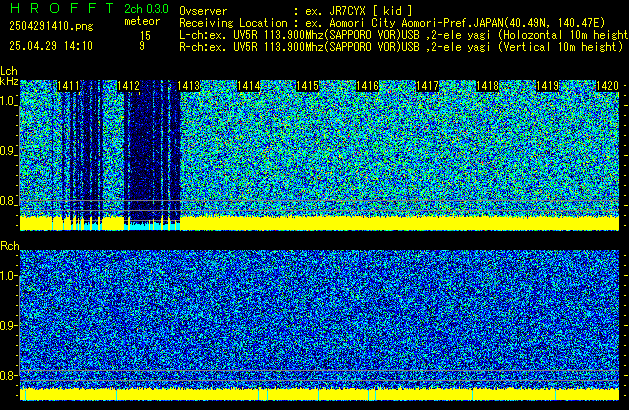Click the Rch 0.8 frequency tick label
Screen dimensions: 629x410
pyautogui.click(x=8, y=375)
